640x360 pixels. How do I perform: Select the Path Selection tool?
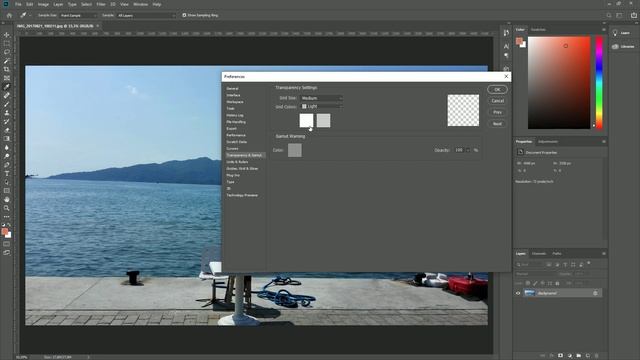tap(7, 182)
